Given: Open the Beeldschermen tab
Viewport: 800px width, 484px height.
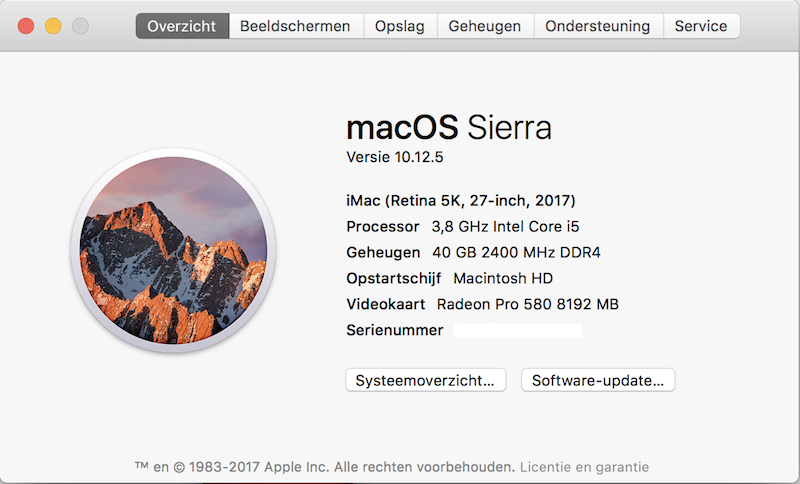Looking at the screenshot, I should coord(295,26).
